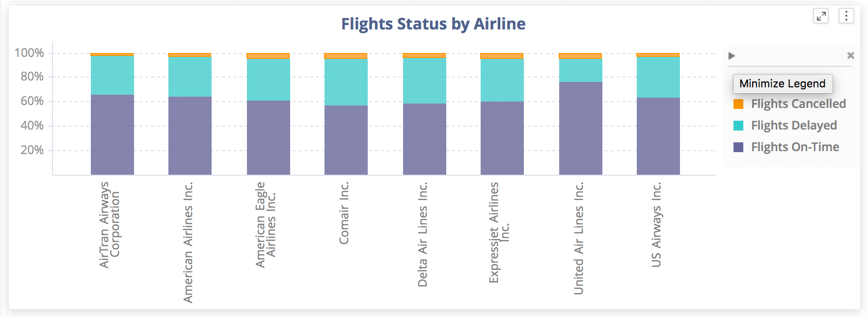Click the purple Flights On-Time swatch
868x317 pixels.
(738, 147)
